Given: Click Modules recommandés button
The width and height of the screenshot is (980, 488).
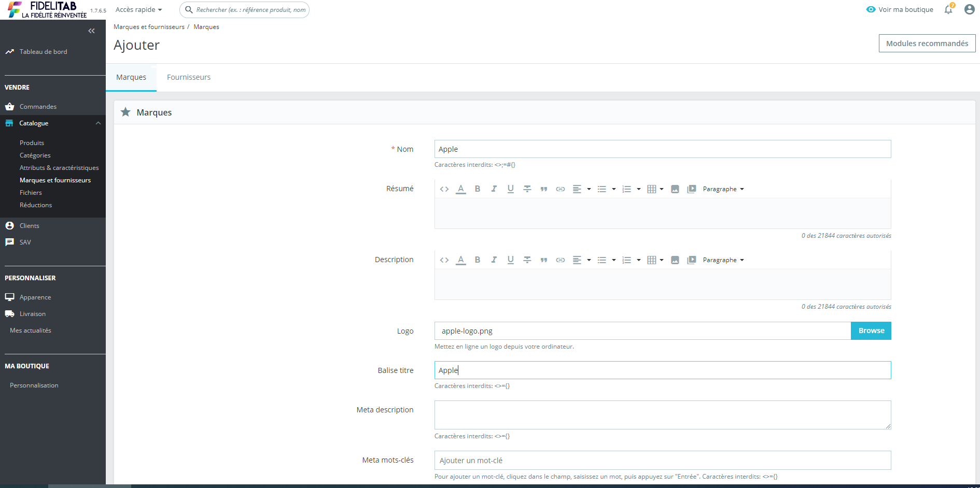Looking at the screenshot, I should click(x=927, y=44).
